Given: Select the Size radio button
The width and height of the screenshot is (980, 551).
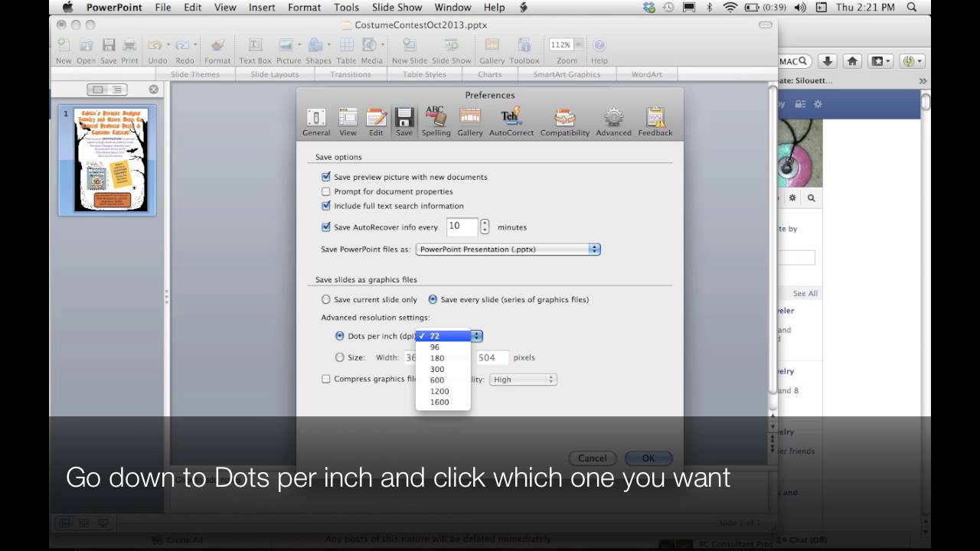Looking at the screenshot, I should (340, 357).
